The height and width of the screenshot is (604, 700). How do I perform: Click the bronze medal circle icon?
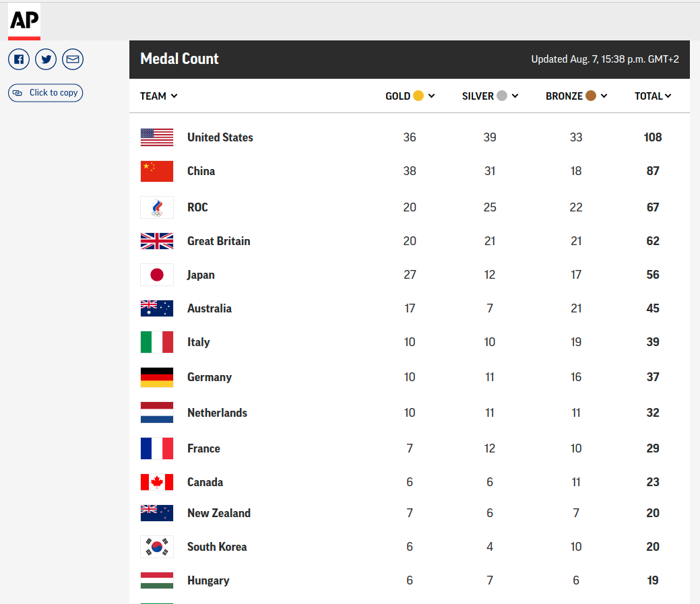[x=591, y=96]
